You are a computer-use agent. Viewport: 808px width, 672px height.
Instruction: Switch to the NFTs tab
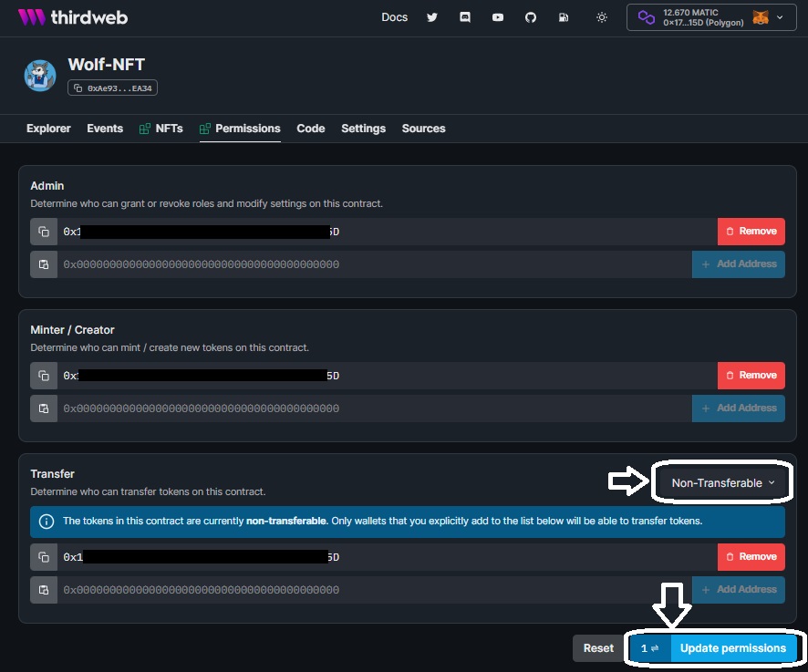click(161, 129)
